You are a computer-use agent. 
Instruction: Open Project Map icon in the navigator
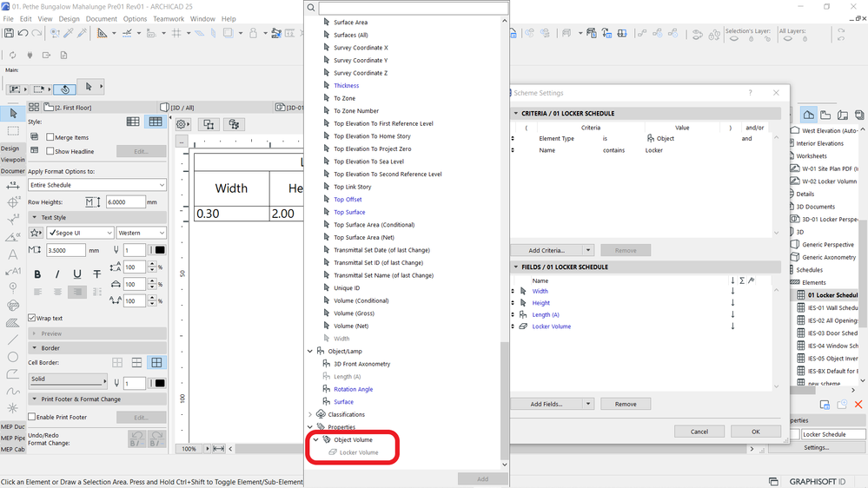coord(809,115)
